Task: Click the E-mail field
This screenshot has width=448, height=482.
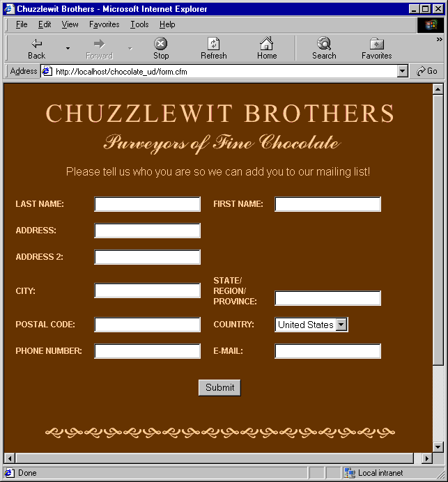Action: 327,351
